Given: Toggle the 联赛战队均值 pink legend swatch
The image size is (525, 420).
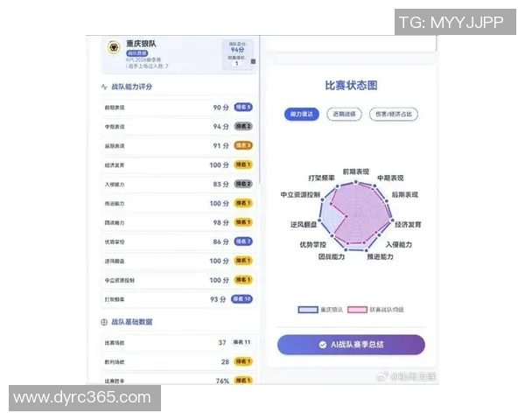Looking at the screenshot, I should [x=357, y=310].
